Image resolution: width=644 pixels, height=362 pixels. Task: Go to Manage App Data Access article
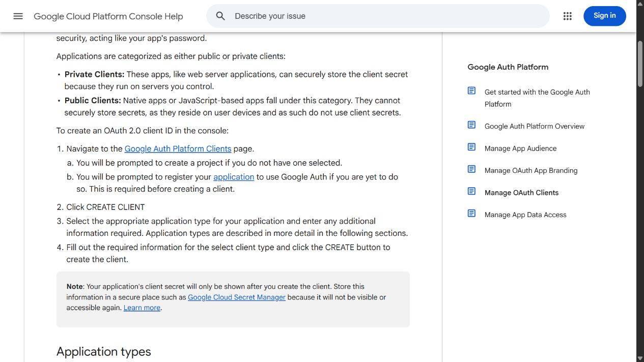point(525,215)
